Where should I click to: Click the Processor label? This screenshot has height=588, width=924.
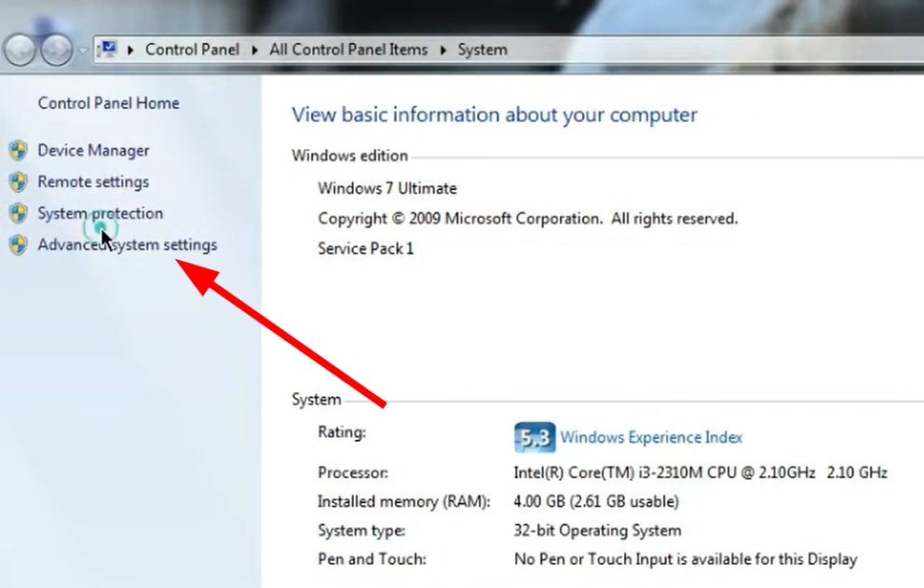click(353, 472)
